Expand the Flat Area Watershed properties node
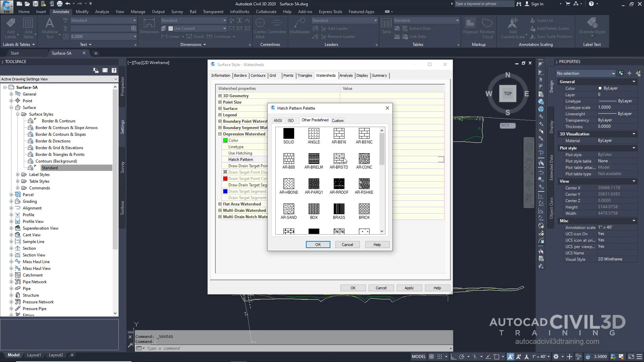644x362 pixels. [220, 204]
